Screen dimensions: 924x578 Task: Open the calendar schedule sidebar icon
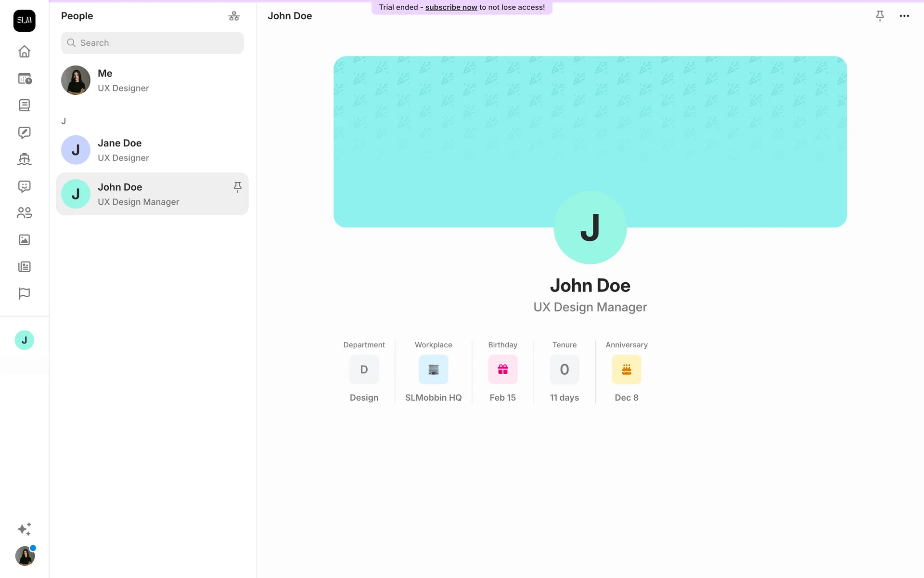25,79
